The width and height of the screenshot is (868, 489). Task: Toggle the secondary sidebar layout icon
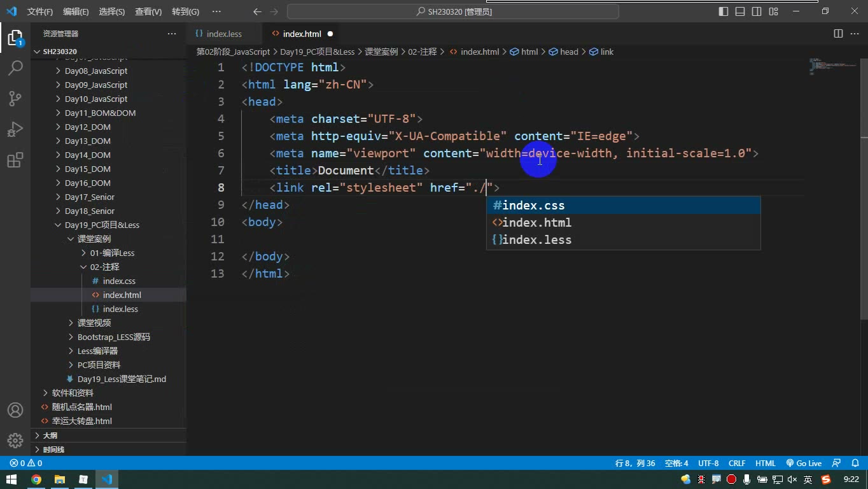pyautogui.click(x=757, y=11)
